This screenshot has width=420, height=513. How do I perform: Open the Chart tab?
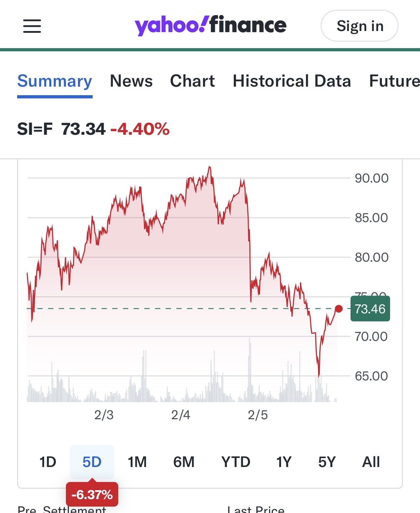tap(192, 81)
